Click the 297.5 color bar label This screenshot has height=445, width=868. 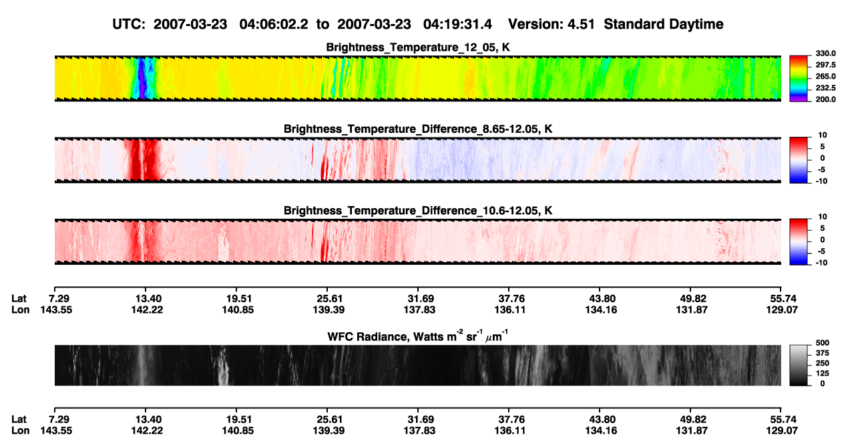pyautogui.click(x=826, y=65)
